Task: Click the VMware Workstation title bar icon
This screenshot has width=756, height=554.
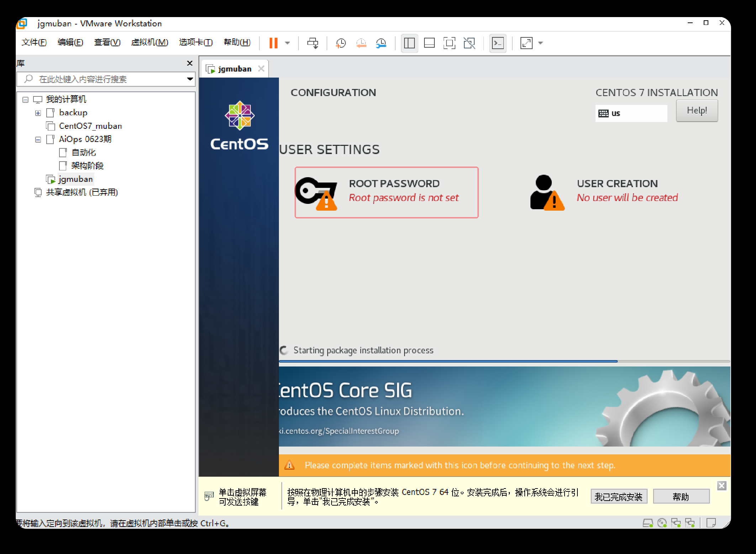Action: [x=22, y=23]
